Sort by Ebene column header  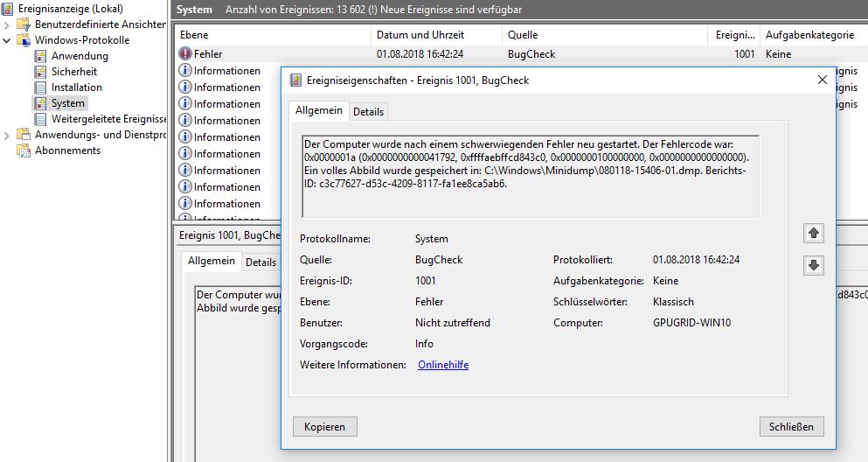click(273, 35)
